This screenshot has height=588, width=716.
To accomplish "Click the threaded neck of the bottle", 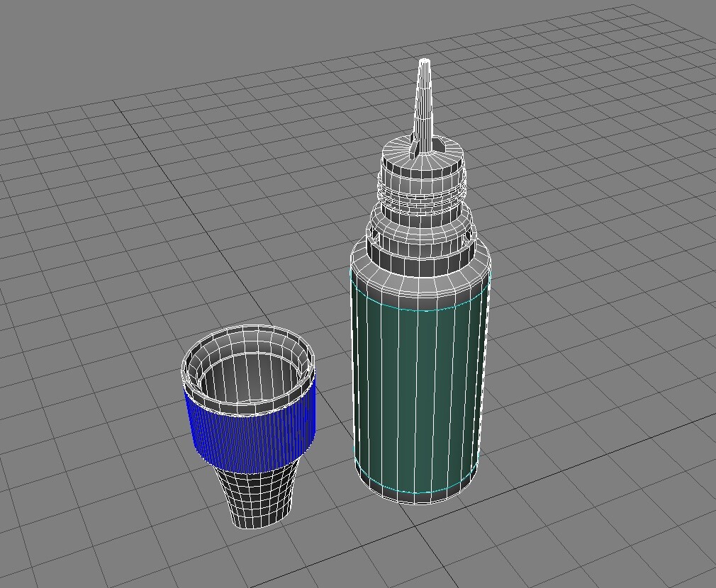I will 422,191.
